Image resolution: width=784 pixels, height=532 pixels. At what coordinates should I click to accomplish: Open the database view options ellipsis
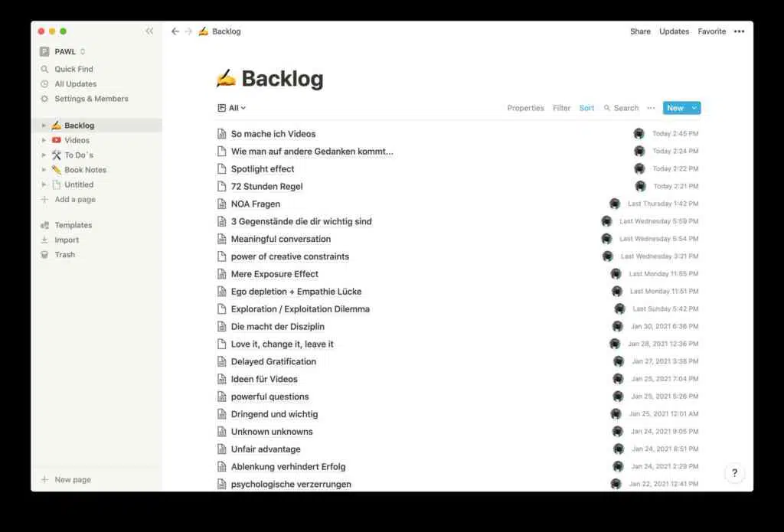coord(651,109)
